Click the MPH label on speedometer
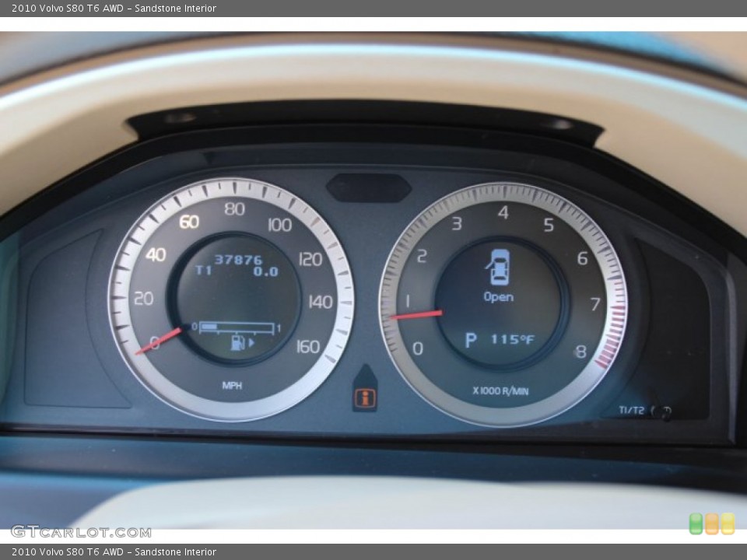Image resolution: width=747 pixels, height=560 pixels. point(232,385)
